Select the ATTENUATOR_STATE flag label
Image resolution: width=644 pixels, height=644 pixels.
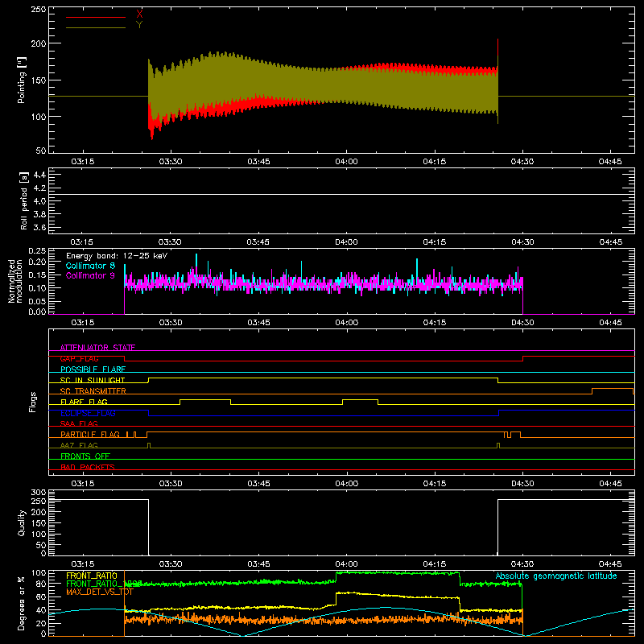[97, 348]
